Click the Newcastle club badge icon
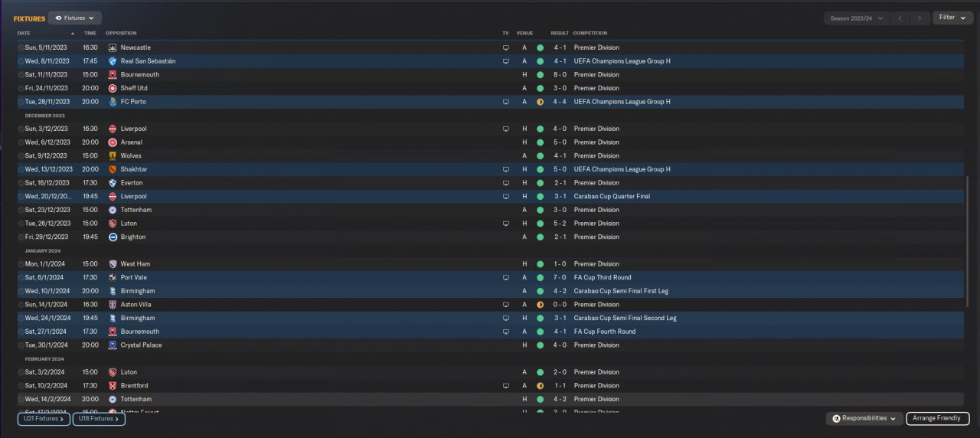The image size is (980, 438). [x=113, y=47]
